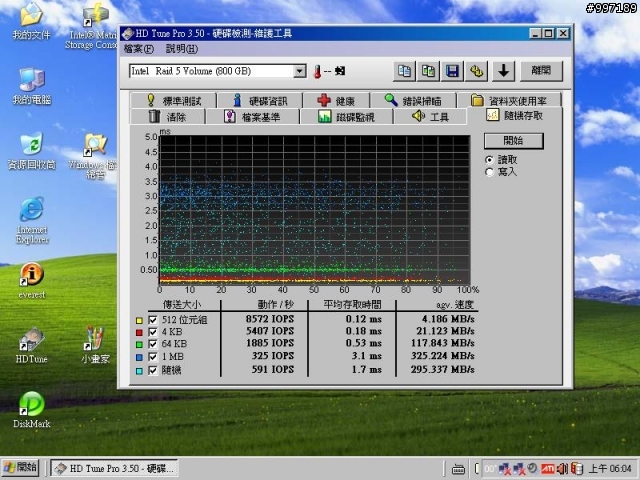Open the Windows 開始 Start menu

click(20, 468)
